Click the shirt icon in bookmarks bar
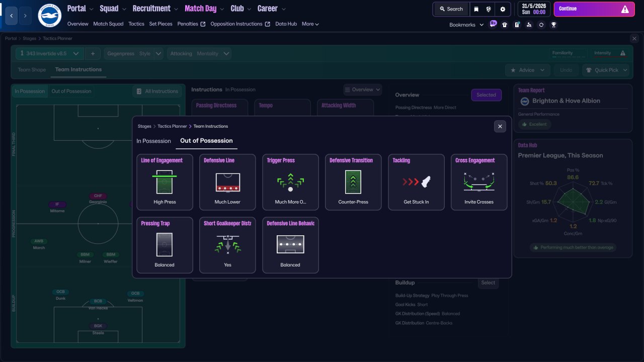The width and height of the screenshot is (644, 362). pos(505,25)
